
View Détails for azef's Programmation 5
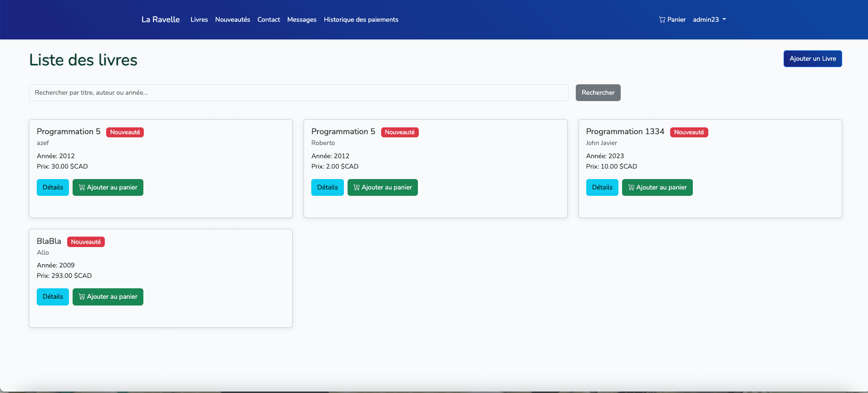(53, 187)
